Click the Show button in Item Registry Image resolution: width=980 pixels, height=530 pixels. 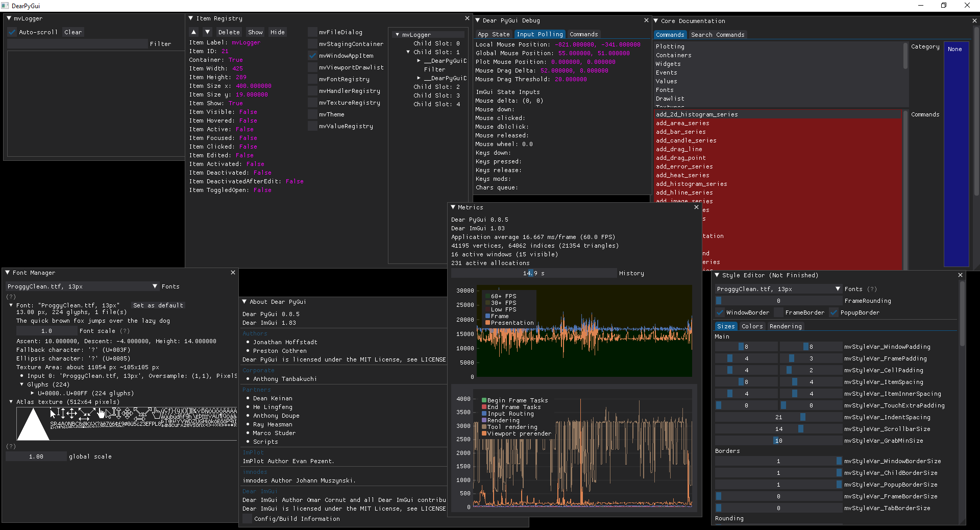pyautogui.click(x=255, y=32)
